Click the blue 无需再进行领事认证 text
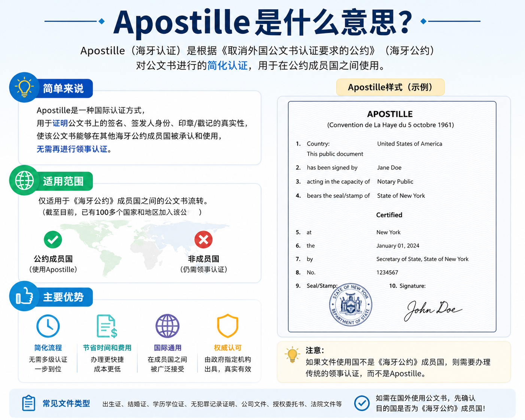Viewport: 525px width, 420px height. click(72, 149)
